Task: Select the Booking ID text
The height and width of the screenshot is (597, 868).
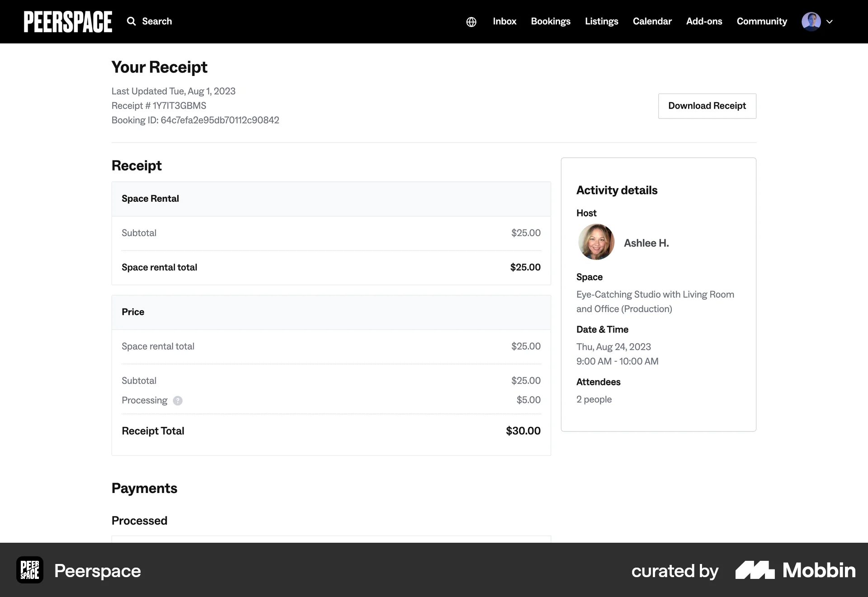Action: tap(195, 120)
